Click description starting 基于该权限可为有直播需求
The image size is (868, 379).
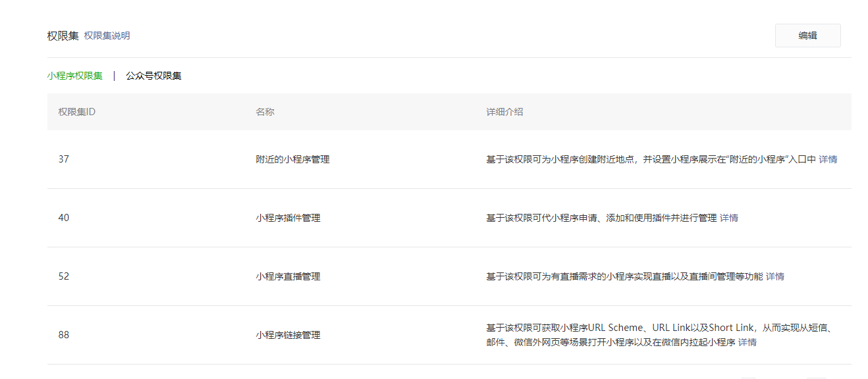click(624, 276)
